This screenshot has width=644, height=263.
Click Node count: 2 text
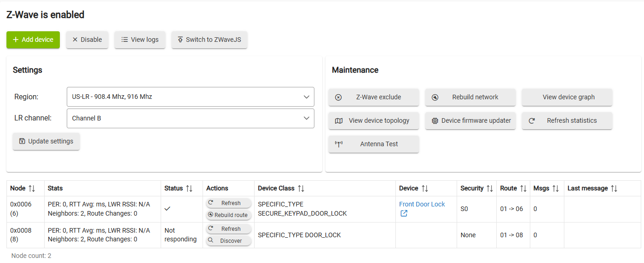click(31, 256)
